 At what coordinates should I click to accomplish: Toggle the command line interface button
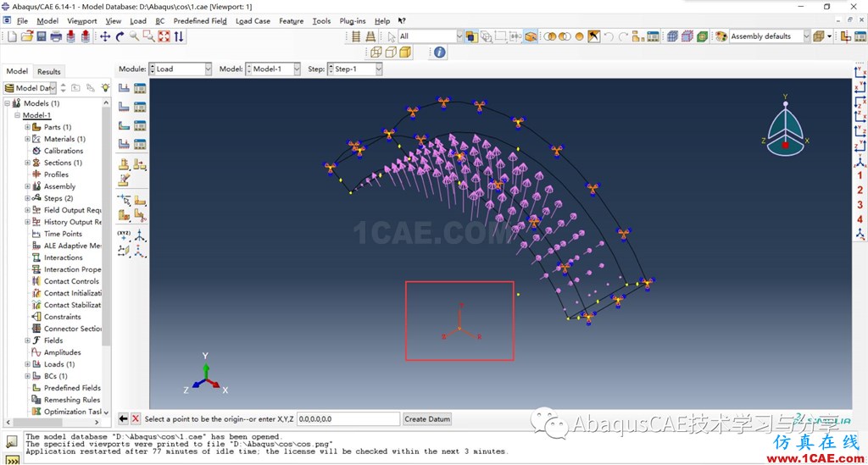point(12,460)
